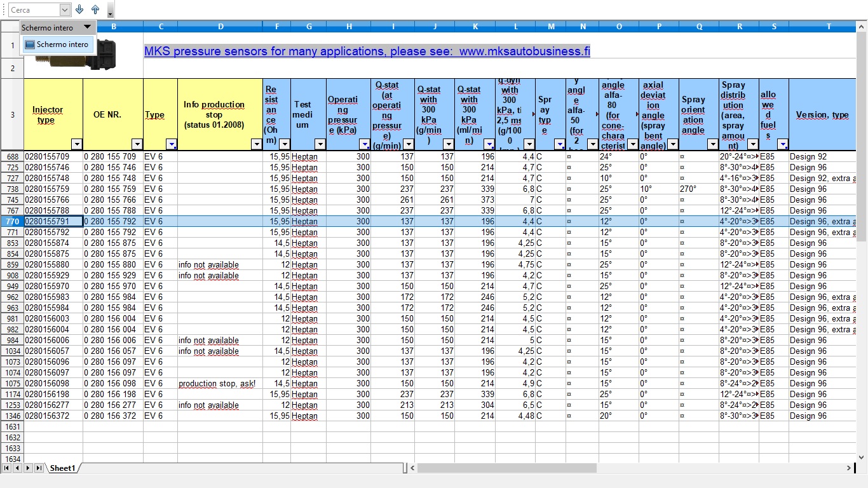Click cell 0280155983 in row 962
The height and width of the screenshot is (488, 868).
click(x=53, y=297)
